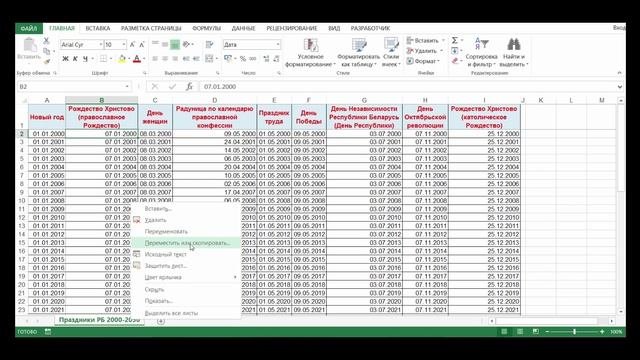Expand Цвет ярлычка submenu
Viewport: 640px width, 360px height.
[x=186, y=277]
